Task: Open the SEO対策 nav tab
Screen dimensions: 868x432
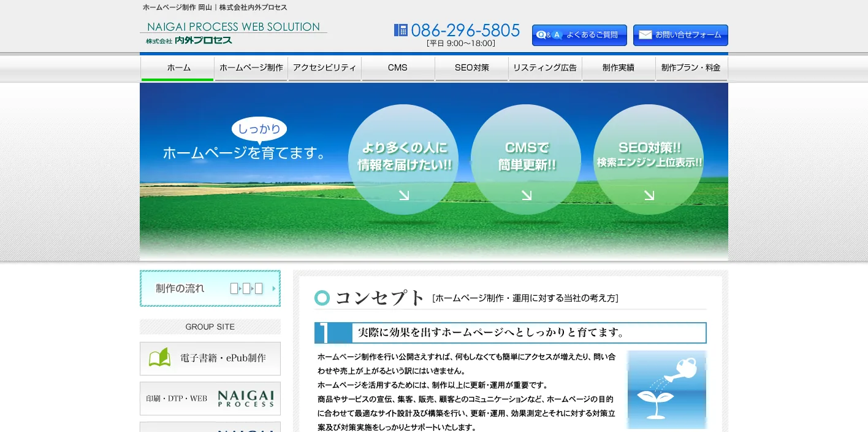Action: pyautogui.click(x=472, y=68)
